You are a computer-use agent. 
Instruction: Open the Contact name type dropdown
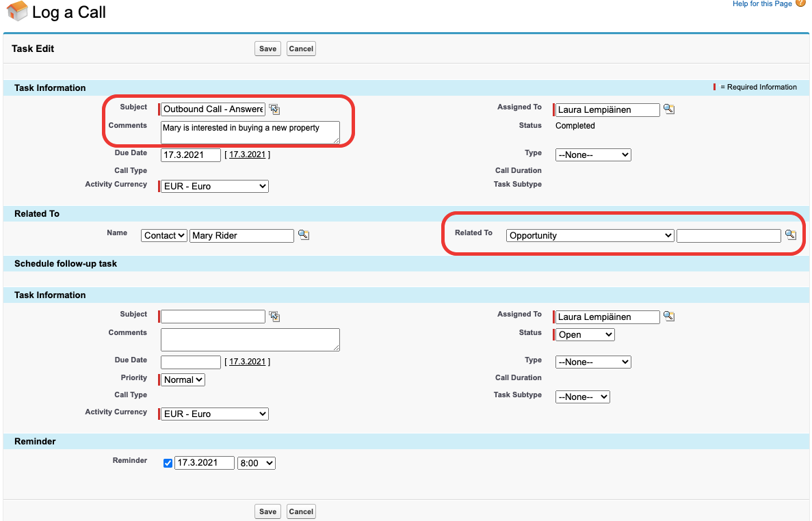click(x=163, y=235)
